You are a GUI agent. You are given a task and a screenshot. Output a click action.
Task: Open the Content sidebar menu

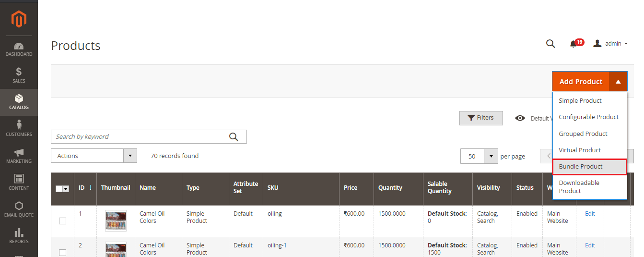tap(19, 183)
